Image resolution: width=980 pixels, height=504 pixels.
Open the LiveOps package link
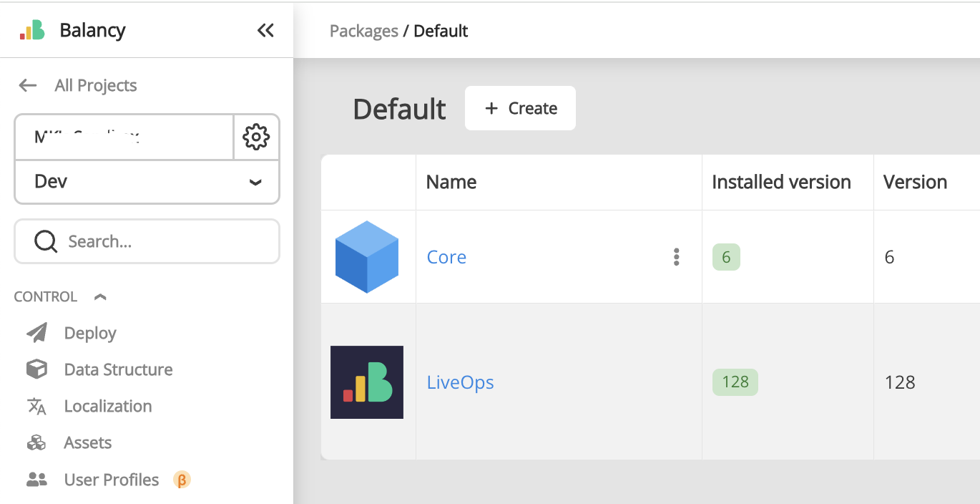tap(461, 382)
